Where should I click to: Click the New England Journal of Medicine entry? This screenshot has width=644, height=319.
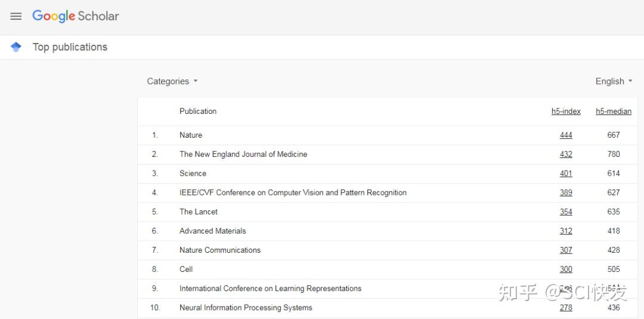pos(243,154)
